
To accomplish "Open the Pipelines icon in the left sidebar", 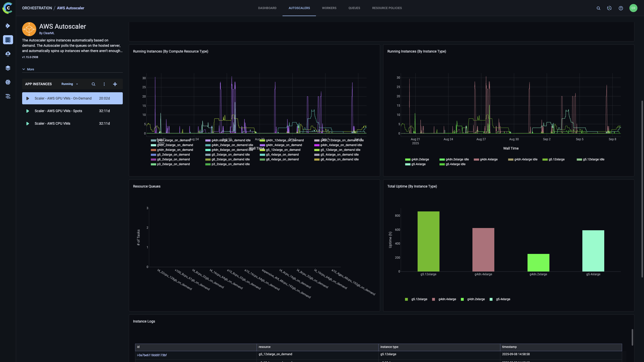I will 8,96.
